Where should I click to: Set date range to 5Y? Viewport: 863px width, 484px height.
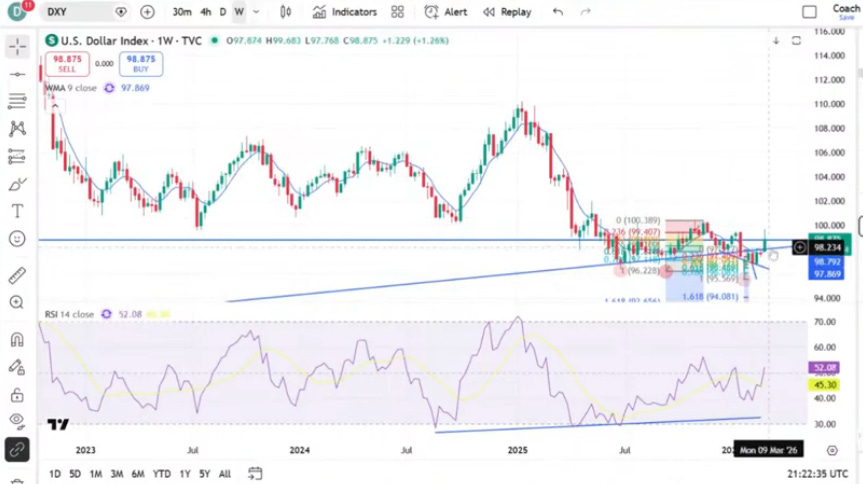[205, 474]
